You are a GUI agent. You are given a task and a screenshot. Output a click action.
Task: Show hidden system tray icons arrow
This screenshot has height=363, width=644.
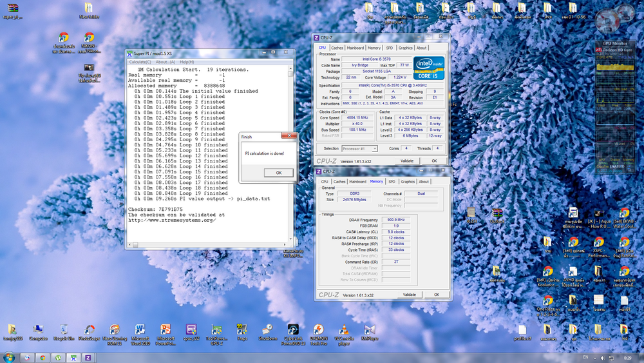[x=596, y=357]
